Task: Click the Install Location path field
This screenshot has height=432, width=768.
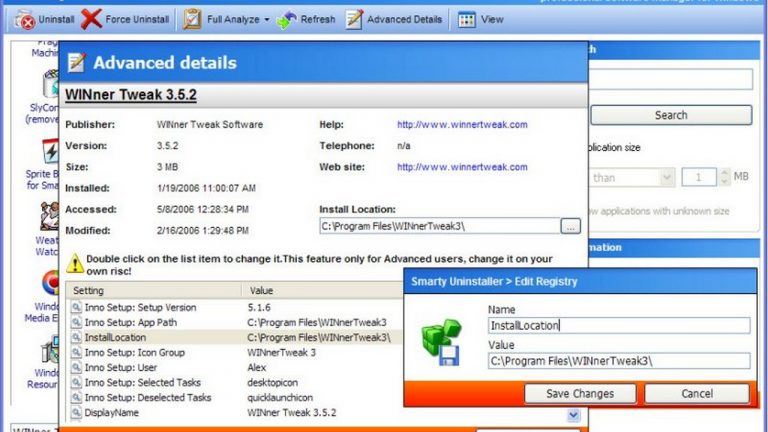Action: pyautogui.click(x=439, y=226)
